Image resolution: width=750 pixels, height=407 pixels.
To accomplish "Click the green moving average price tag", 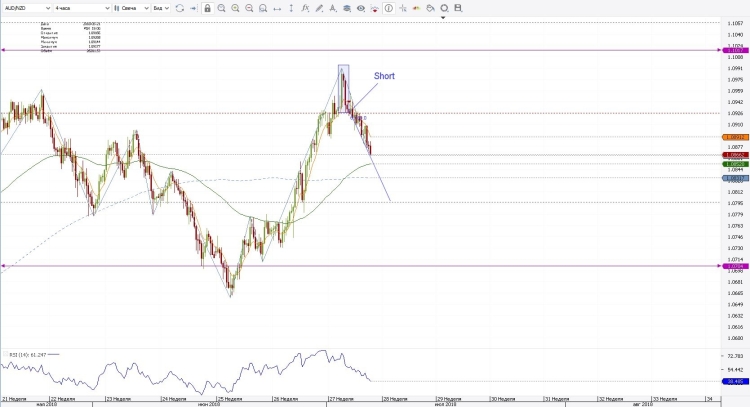I will point(736,164).
